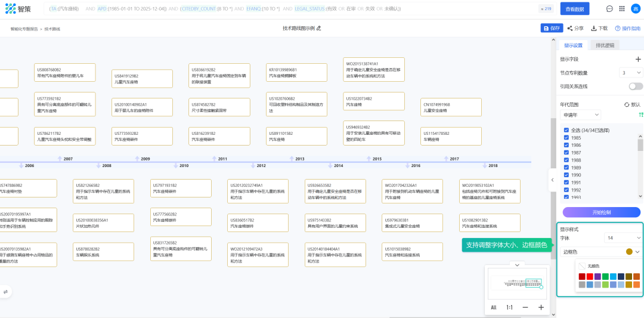Zoom in with the plus icon
Screen dimensions: 644x318
pos(541,307)
